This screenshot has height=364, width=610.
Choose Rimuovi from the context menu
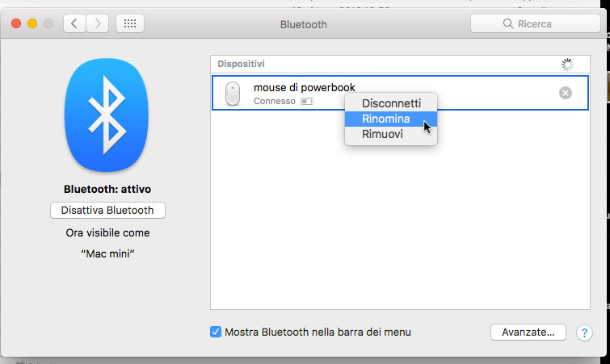(x=391, y=135)
